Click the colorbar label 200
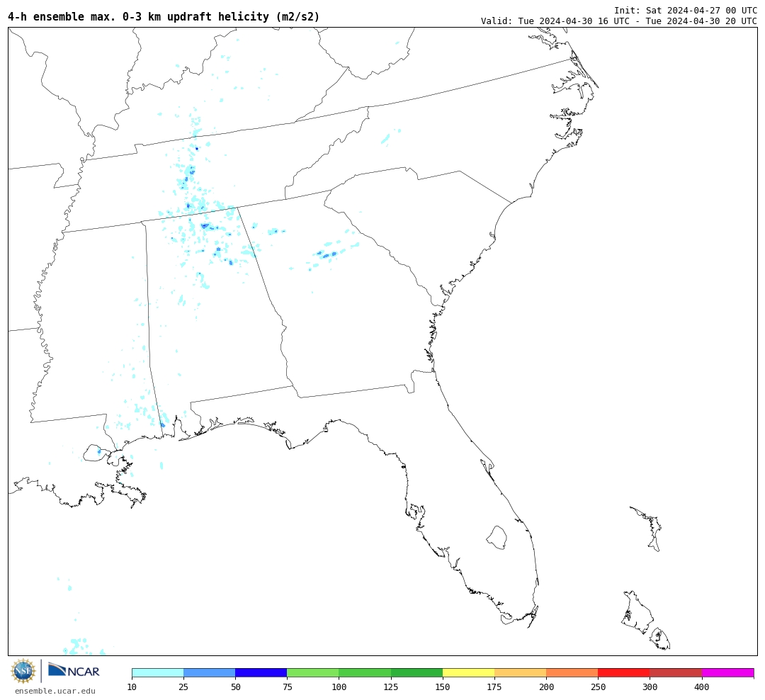 [546, 687]
